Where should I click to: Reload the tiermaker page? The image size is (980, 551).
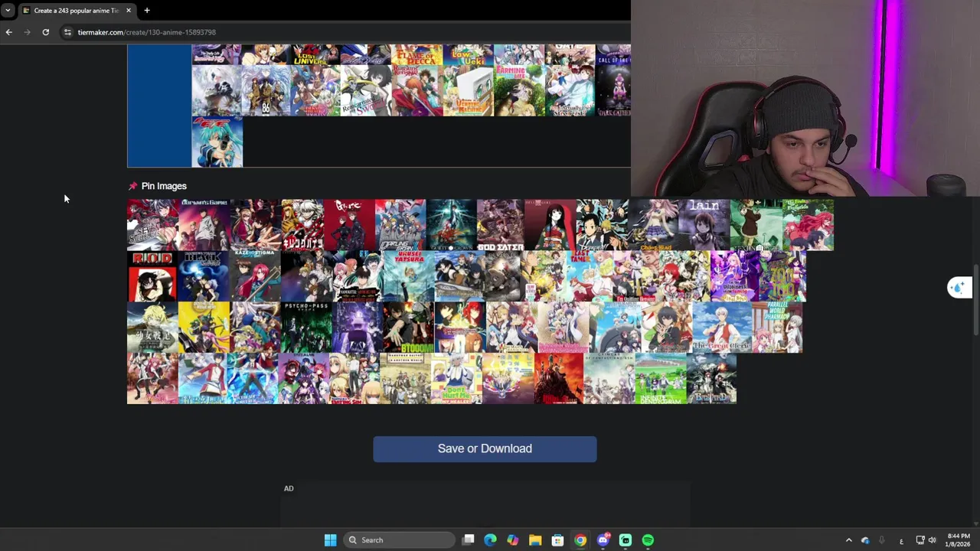pos(46,32)
